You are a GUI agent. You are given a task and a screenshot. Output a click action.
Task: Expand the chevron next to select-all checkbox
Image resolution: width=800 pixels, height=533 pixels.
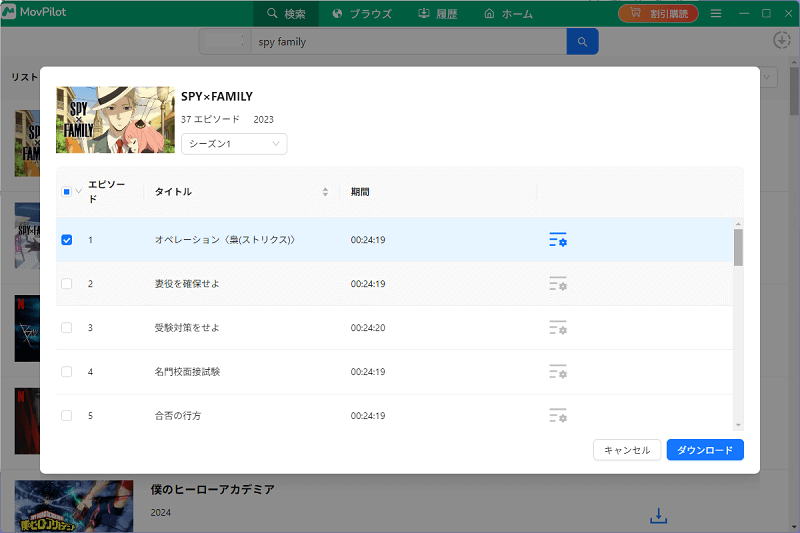[x=78, y=192]
